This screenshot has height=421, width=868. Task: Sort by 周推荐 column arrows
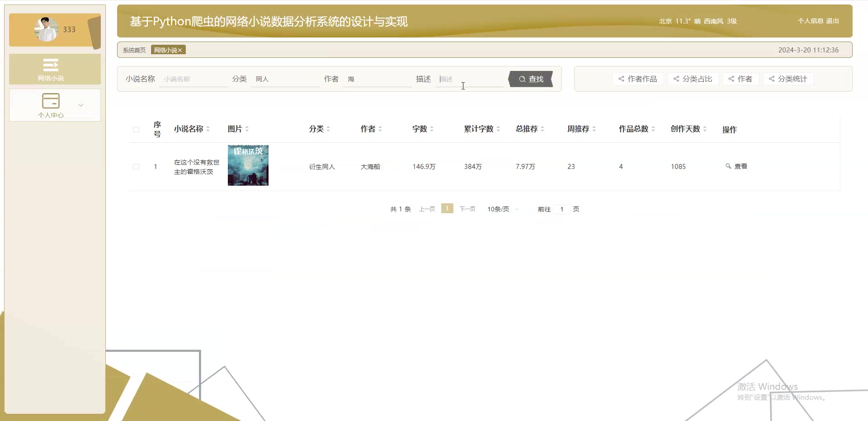pos(594,129)
